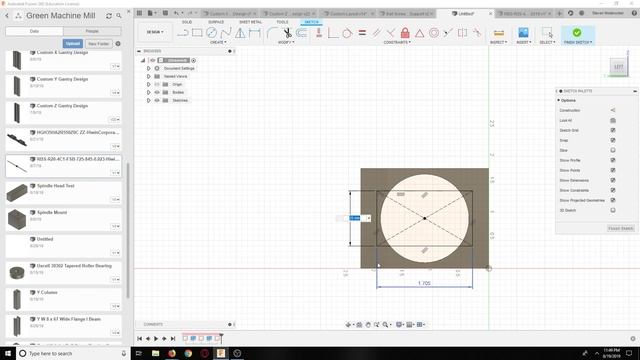Expand the Origin node

149,84
